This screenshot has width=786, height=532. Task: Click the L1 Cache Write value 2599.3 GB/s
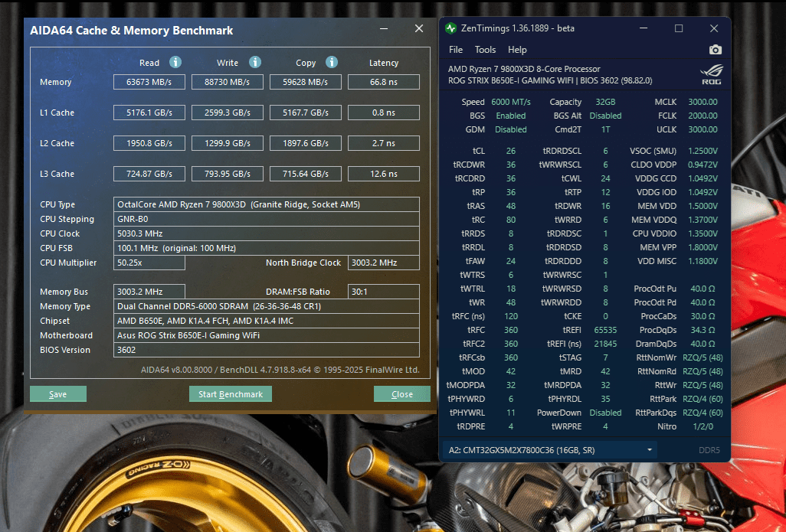[x=228, y=113]
